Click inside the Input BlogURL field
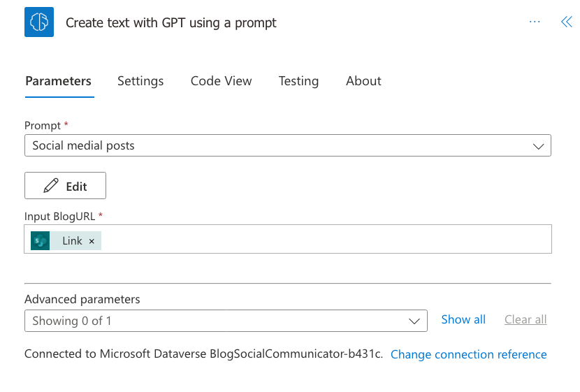 pos(321,240)
